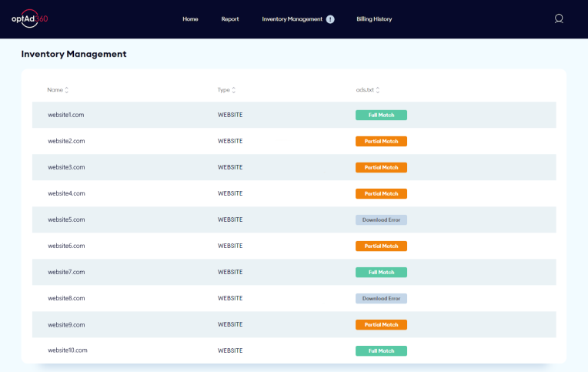588x372 pixels.
Task: Open the website3.com entry
Action: point(66,167)
